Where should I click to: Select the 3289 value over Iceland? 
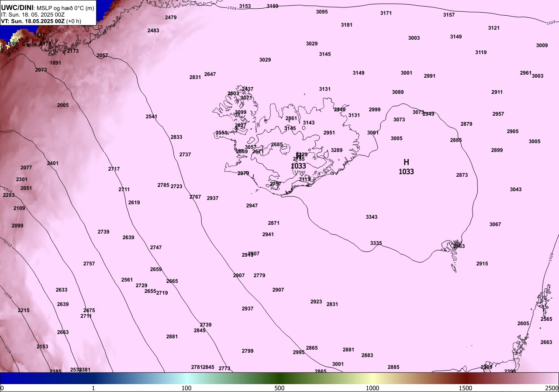point(337,150)
